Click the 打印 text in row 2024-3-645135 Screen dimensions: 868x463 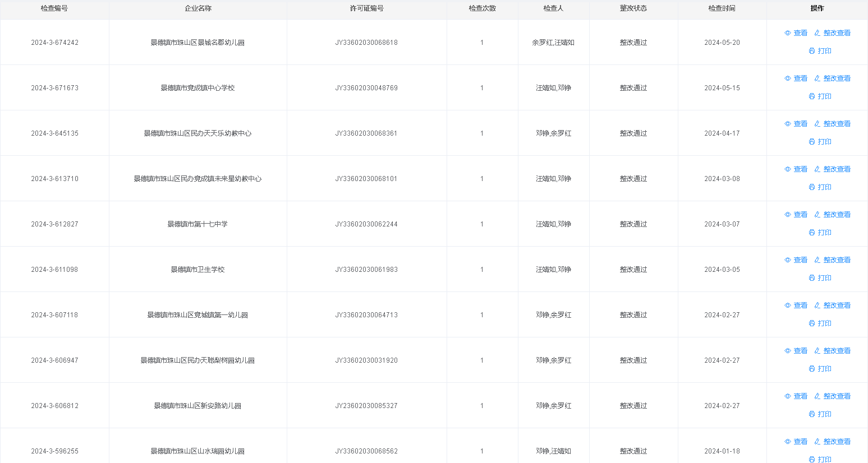pyautogui.click(x=824, y=142)
